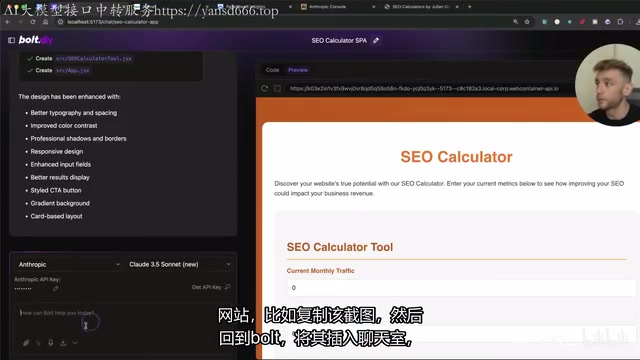Click the Anthropic API Key label

pyautogui.click(x=37, y=280)
